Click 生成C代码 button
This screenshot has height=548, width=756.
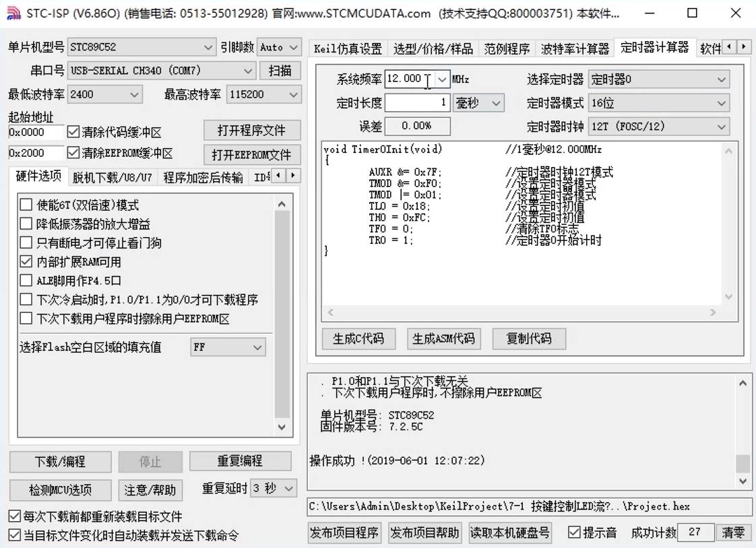pyautogui.click(x=358, y=339)
